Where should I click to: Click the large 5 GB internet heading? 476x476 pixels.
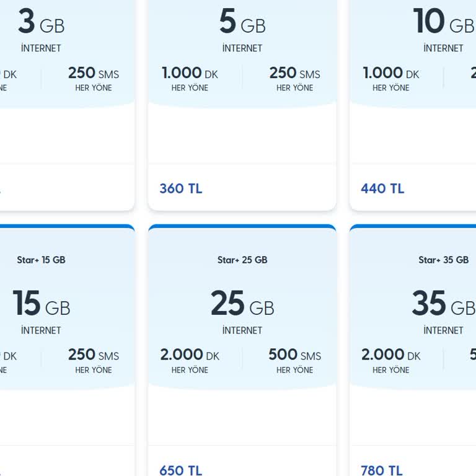(242, 23)
